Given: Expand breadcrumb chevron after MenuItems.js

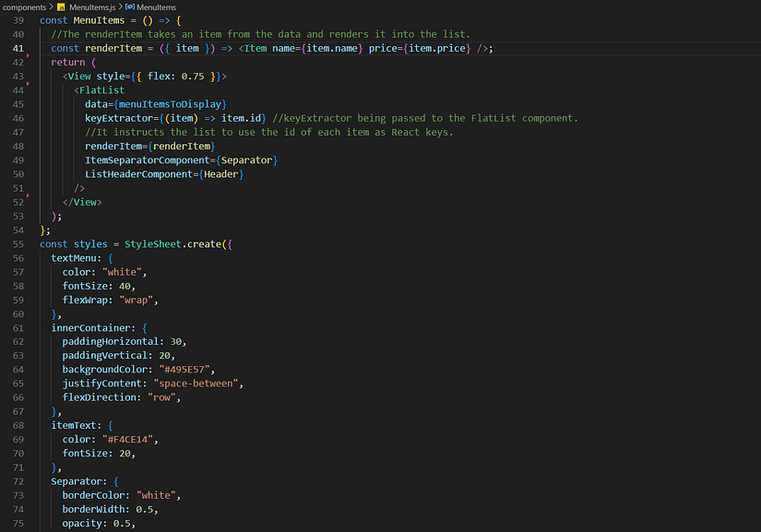Looking at the screenshot, I should pos(120,7).
